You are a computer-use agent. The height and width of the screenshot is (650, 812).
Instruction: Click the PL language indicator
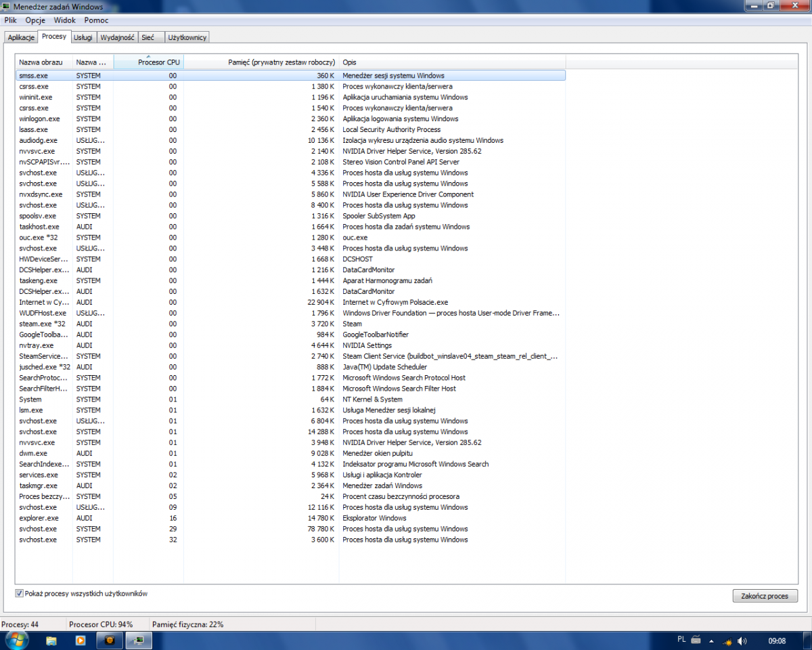click(x=681, y=640)
